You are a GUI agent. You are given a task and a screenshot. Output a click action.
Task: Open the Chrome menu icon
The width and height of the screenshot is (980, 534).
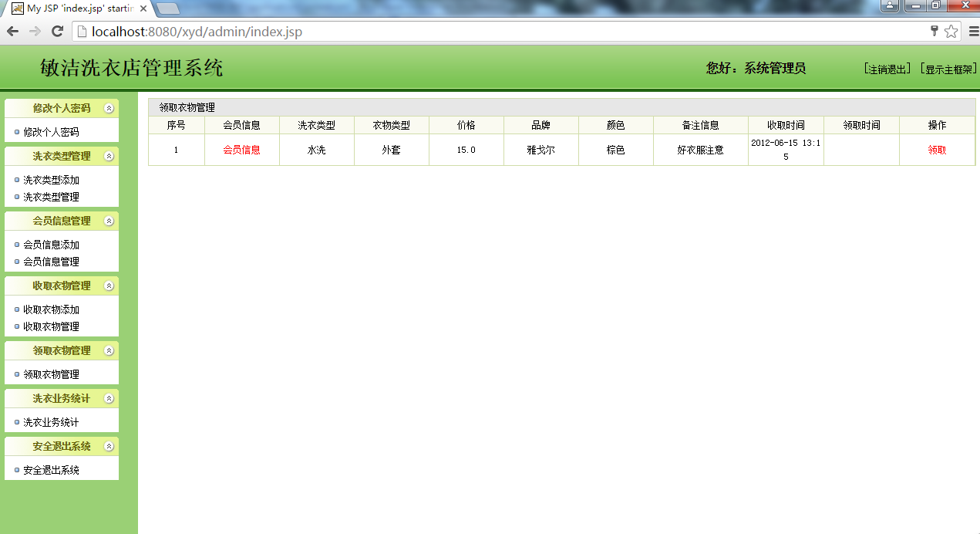(974, 32)
